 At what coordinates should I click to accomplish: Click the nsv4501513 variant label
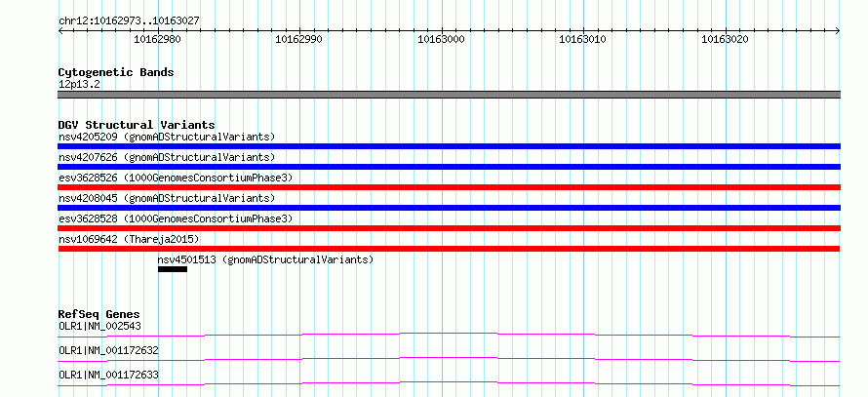point(265,259)
